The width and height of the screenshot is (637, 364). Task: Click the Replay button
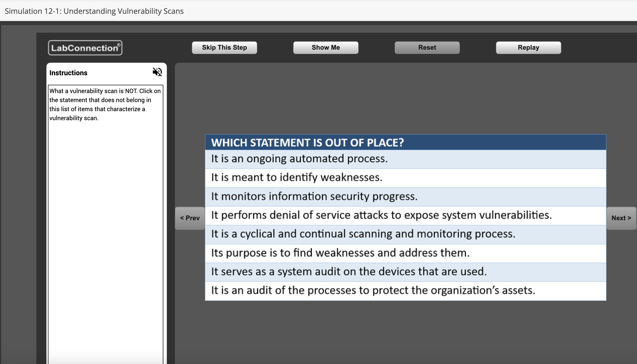tap(528, 48)
